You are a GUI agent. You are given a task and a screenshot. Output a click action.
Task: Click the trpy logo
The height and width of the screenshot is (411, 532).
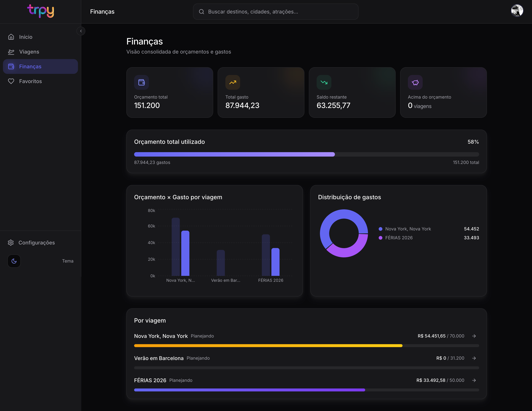pos(40,11)
